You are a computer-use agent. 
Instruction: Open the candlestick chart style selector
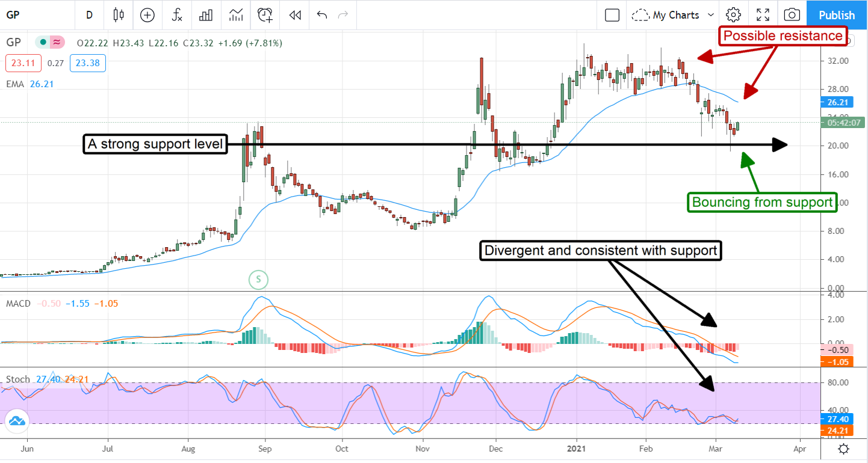pos(118,15)
